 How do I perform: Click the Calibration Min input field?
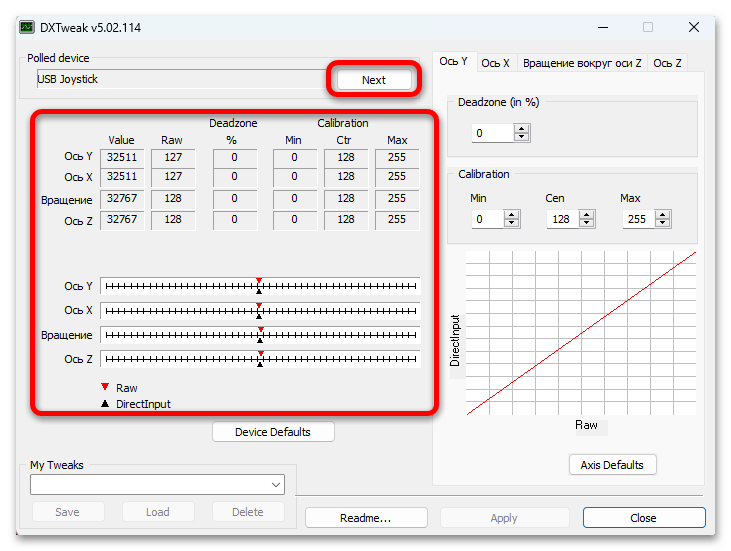488,219
